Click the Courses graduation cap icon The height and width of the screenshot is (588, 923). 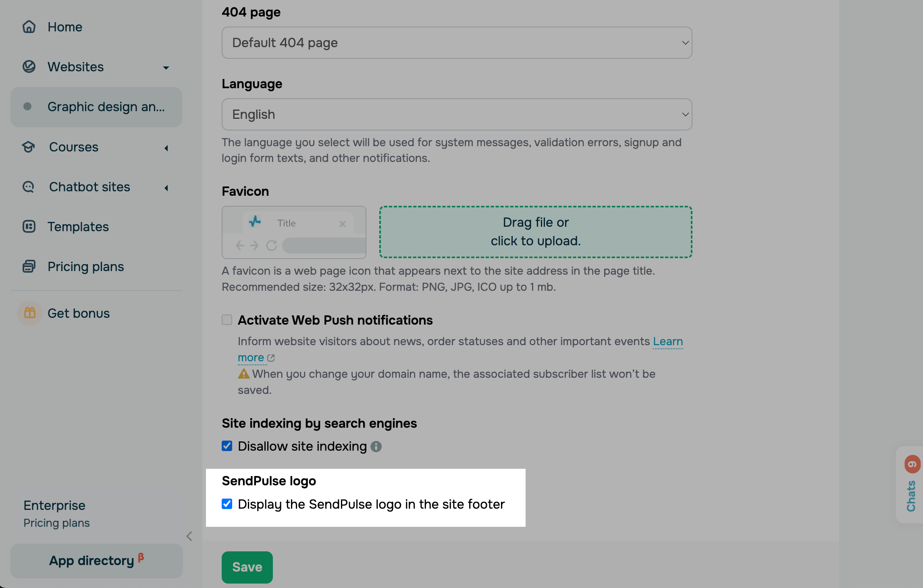pyautogui.click(x=29, y=147)
